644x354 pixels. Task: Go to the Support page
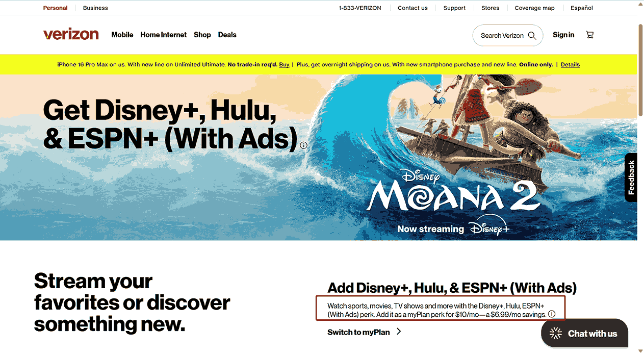coord(454,8)
